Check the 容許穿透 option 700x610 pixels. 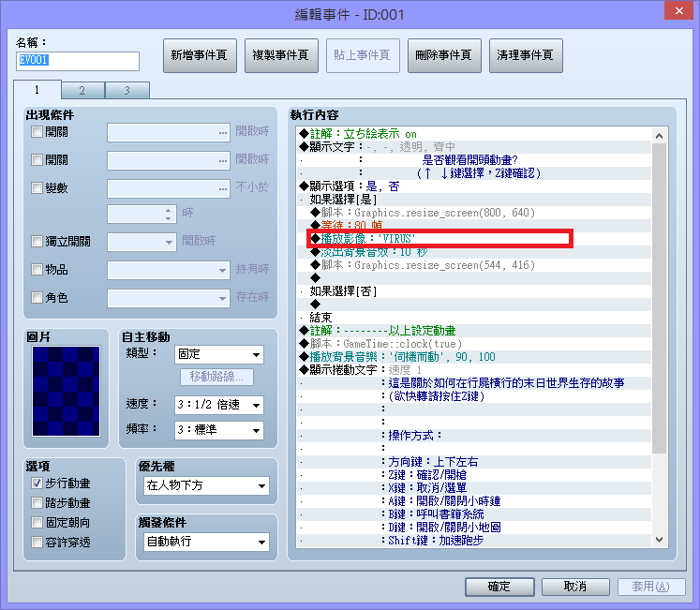point(37,543)
